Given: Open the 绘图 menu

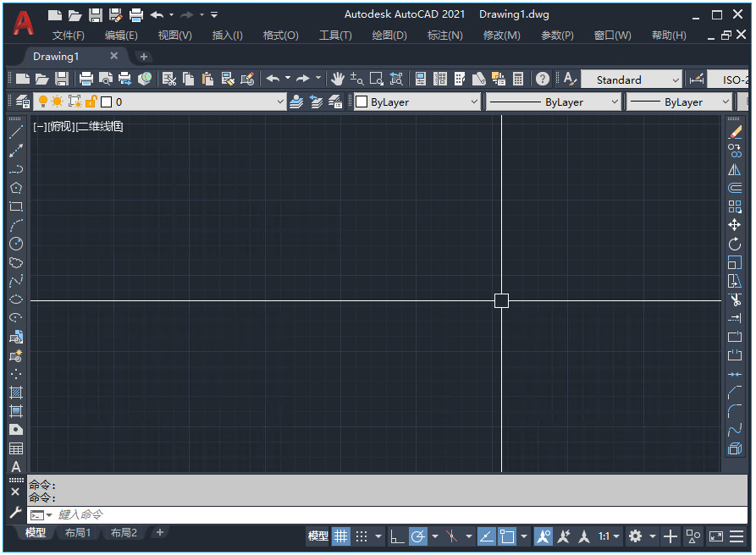Looking at the screenshot, I should pyautogui.click(x=389, y=35).
